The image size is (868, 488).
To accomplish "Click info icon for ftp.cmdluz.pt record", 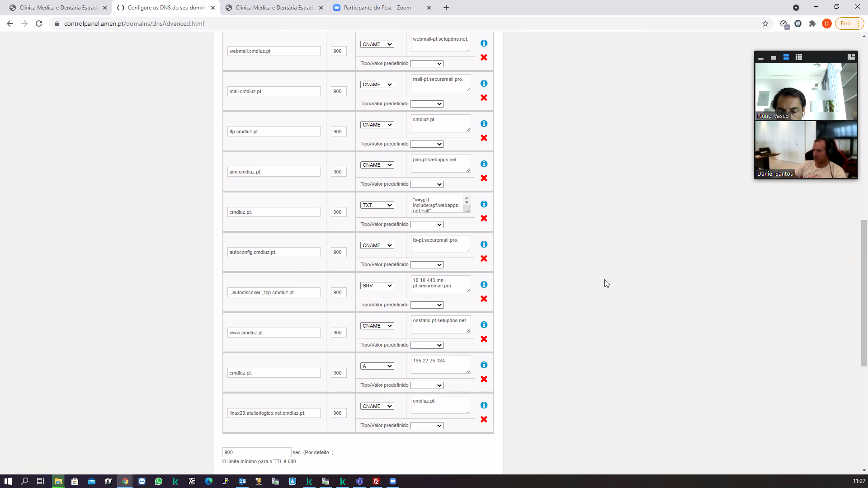I will tap(484, 124).
